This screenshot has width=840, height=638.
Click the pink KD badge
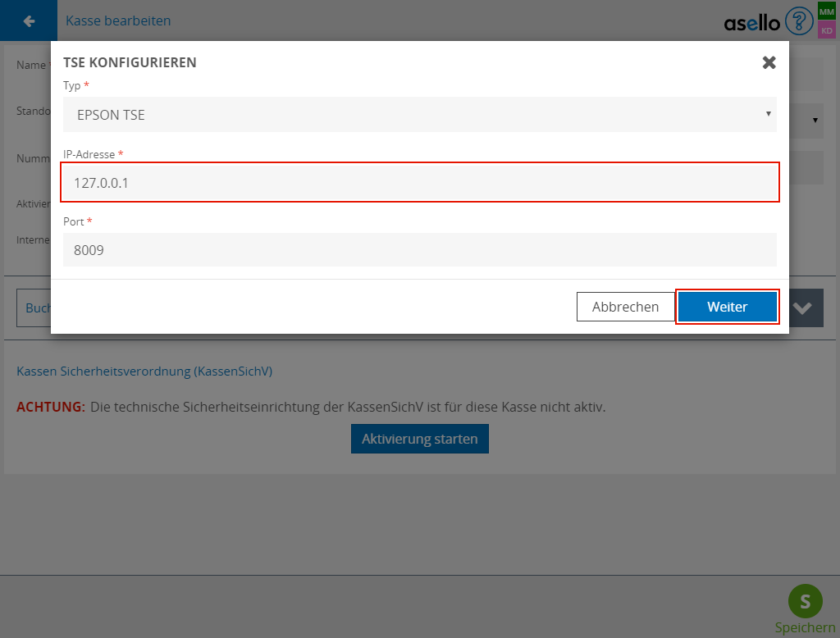(x=827, y=30)
